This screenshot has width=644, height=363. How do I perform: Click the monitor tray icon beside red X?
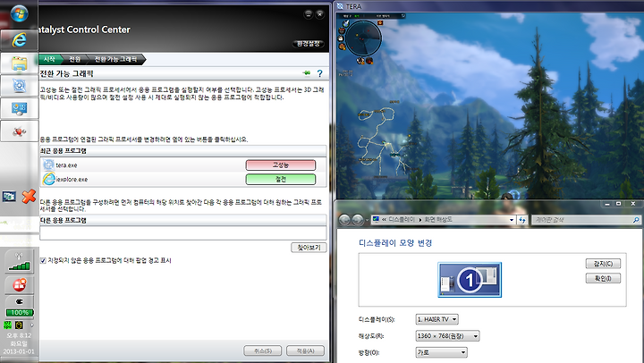pos(9,197)
